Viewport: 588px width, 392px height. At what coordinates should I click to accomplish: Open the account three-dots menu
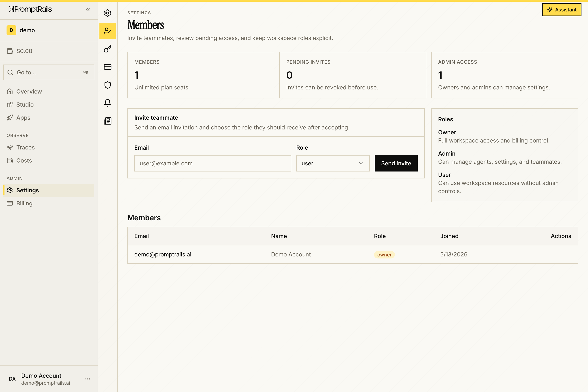[88, 379]
